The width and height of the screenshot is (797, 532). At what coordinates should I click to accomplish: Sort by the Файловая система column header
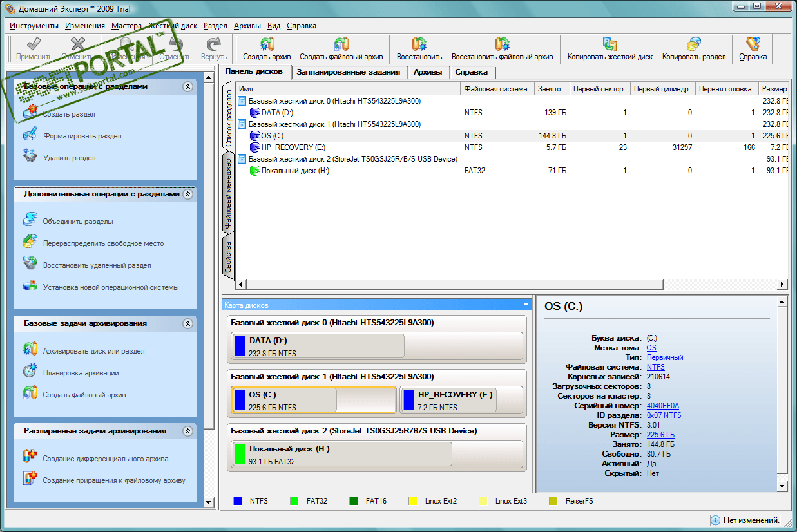click(497, 89)
